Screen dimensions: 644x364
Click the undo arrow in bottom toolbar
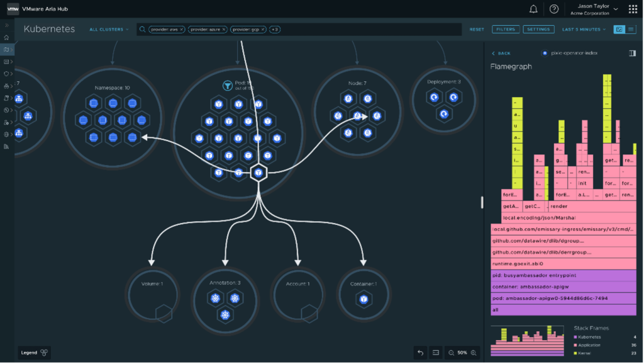tap(421, 353)
